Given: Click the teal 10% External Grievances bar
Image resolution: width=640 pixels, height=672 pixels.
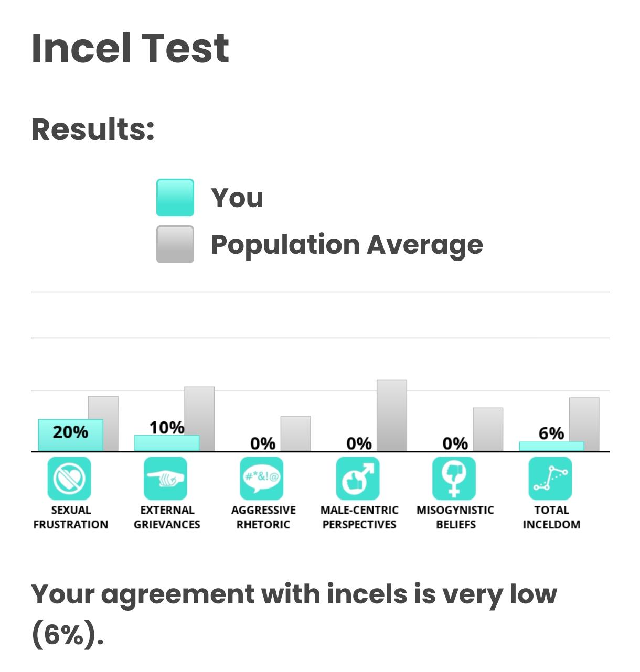Looking at the screenshot, I should coord(167,443).
